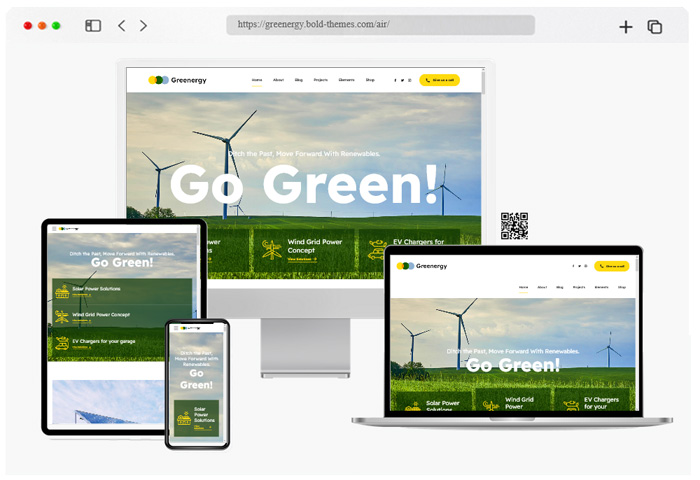Open Projects in the desktop monitor nav
Image resolution: width=700 pixels, height=480 pixels.
point(321,80)
